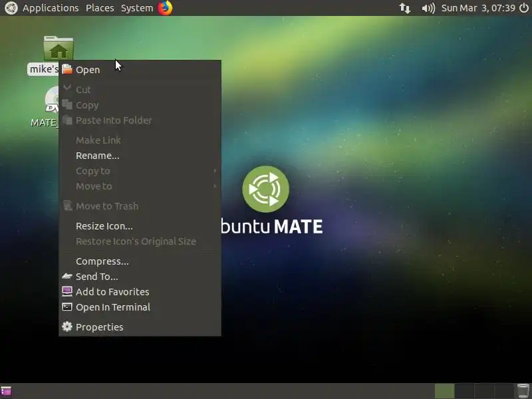Viewport: 532px width, 399px height.
Task: Click the greyed Make Link entry
Action: pos(140,140)
